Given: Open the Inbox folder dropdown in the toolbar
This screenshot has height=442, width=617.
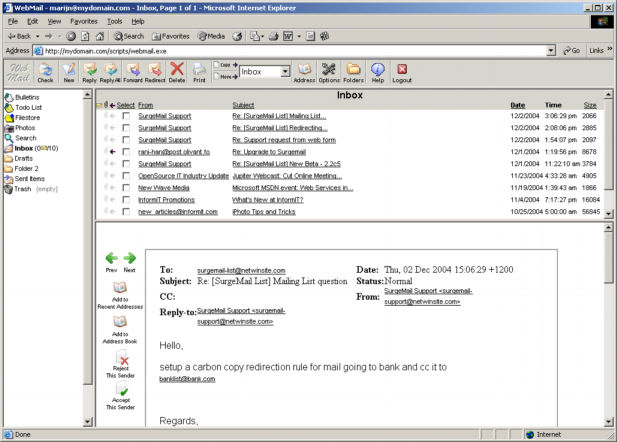Looking at the screenshot, I should point(285,72).
